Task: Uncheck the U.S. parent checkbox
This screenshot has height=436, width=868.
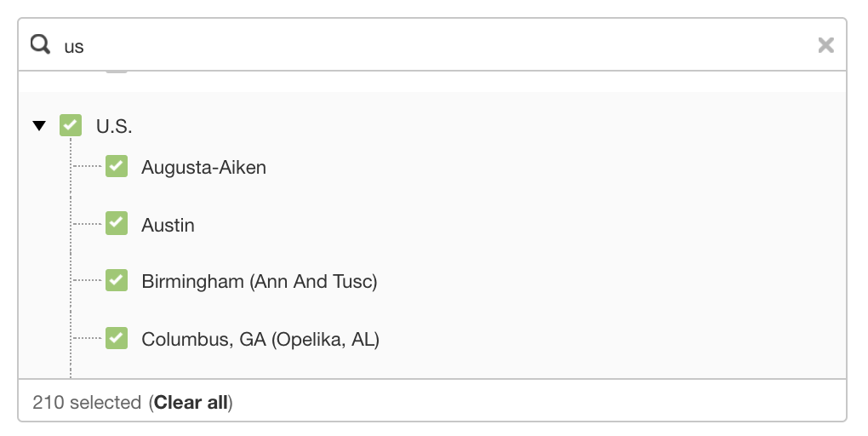Action: point(71,125)
